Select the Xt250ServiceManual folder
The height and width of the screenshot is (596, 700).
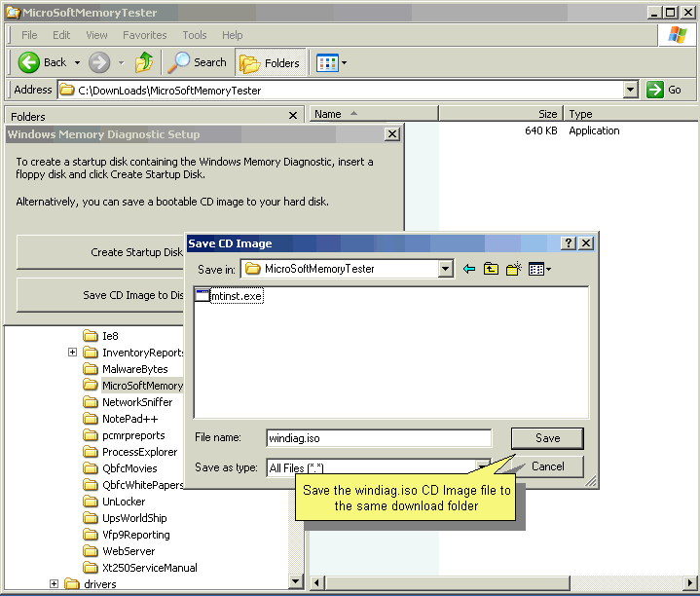pyautogui.click(x=140, y=568)
